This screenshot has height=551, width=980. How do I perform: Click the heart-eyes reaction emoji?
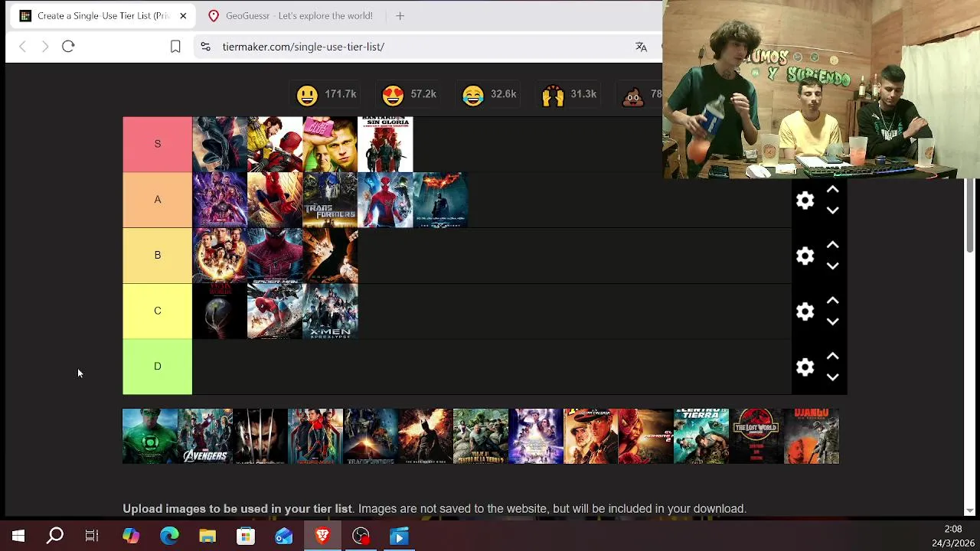(393, 95)
